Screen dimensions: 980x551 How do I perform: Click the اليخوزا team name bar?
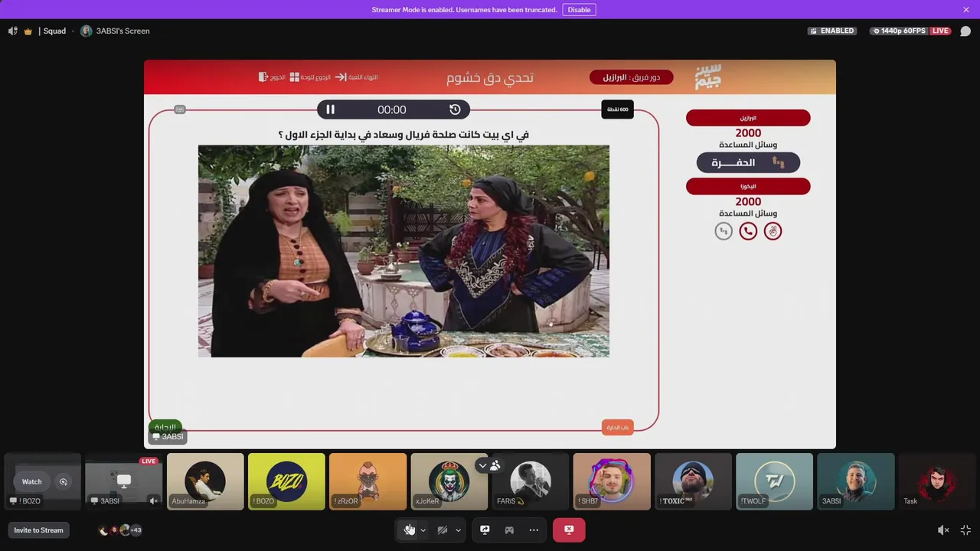tap(748, 186)
